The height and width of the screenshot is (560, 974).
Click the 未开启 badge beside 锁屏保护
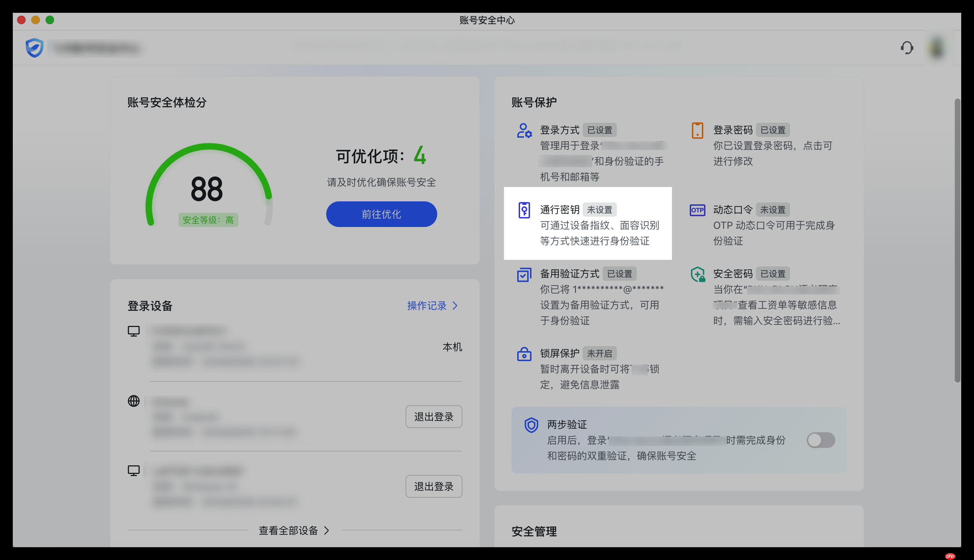(599, 353)
